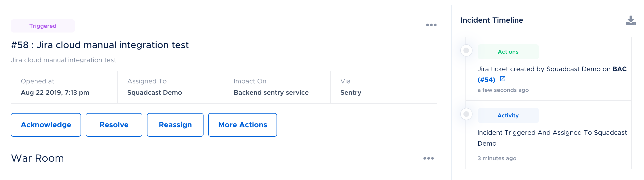Open the incident options ellipsis menu
Image resolution: width=644 pixels, height=180 pixels.
click(x=431, y=25)
